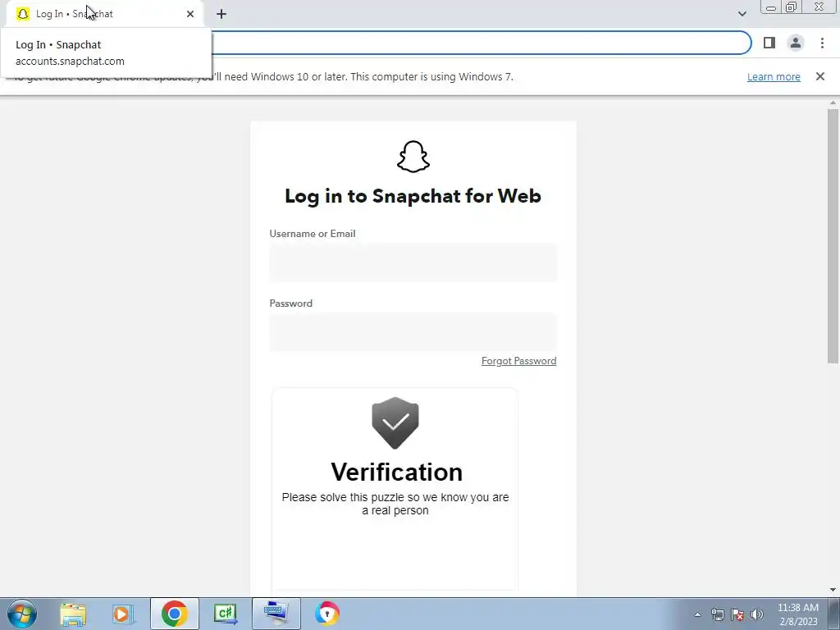
Task: Restore down the Chrome window
Action: pyautogui.click(x=791, y=7)
